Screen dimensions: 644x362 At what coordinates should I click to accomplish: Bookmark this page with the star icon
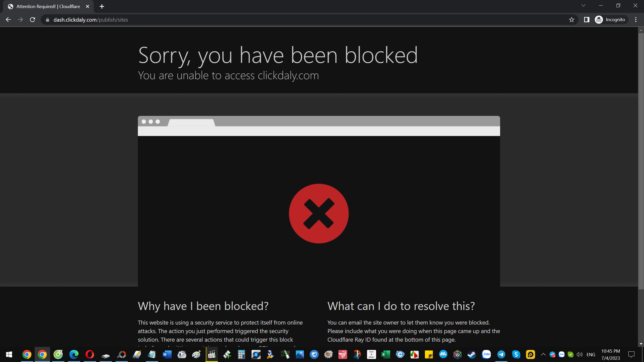click(x=572, y=20)
